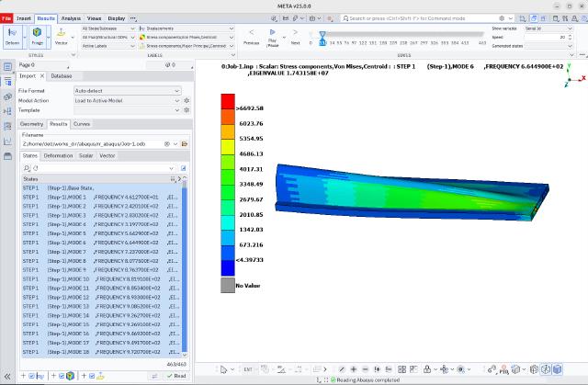
Task: Browse for file with folder icon
Action: [x=185, y=144]
